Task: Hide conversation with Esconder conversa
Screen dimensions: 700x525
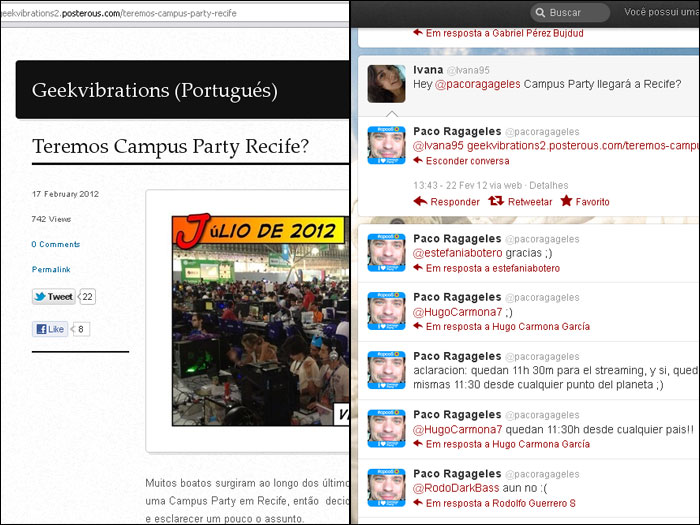Action: tap(467, 161)
